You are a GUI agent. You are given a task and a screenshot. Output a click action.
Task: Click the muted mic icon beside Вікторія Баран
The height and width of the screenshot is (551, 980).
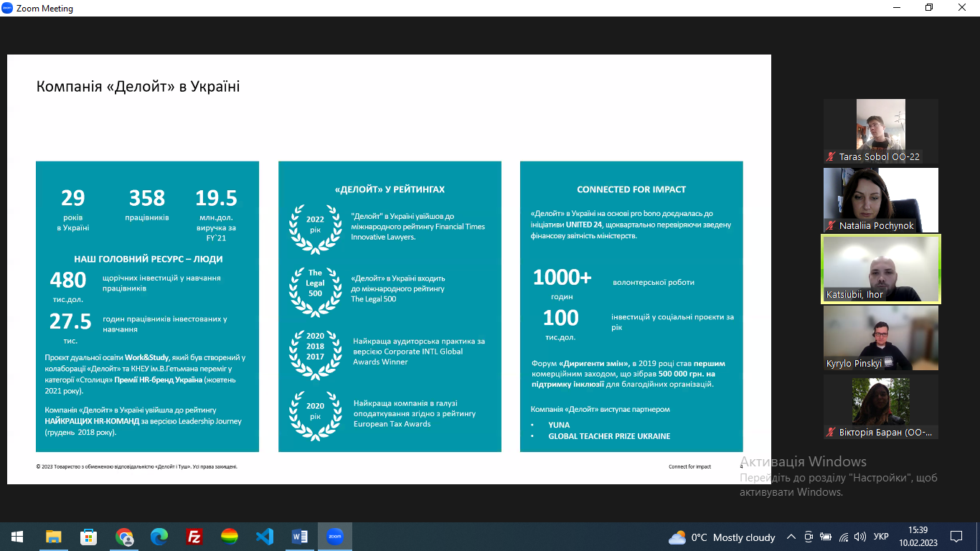click(x=831, y=433)
